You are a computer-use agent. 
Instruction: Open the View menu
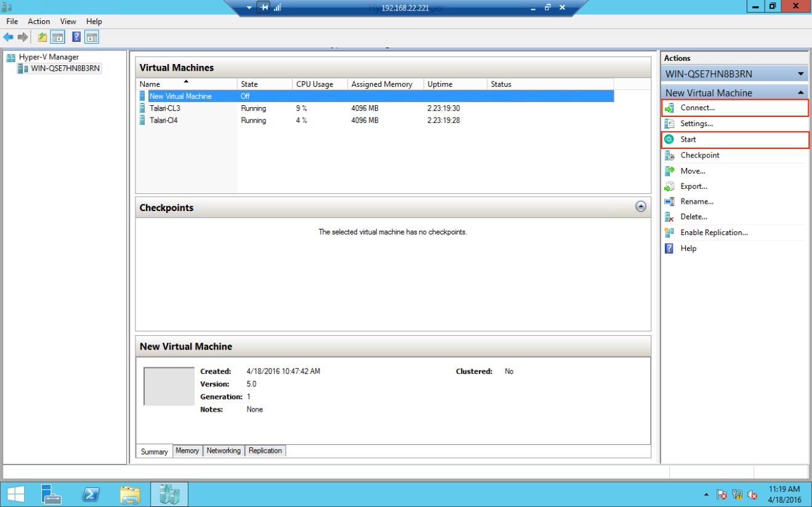tap(68, 22)
